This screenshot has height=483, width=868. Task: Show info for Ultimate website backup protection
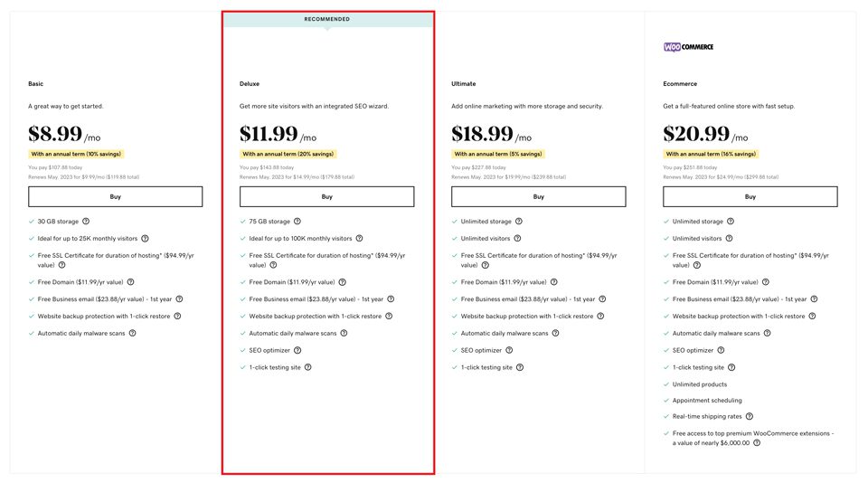[601, 317]
